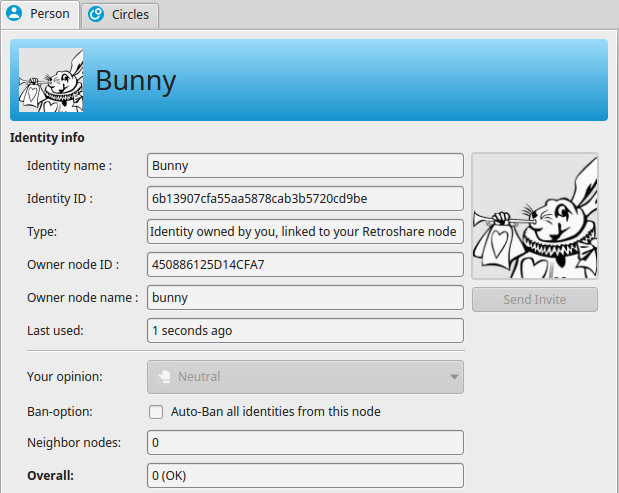Click the Neutral opinion hand icon
This screenshot has width=619, height=493.
(x=165, y=377)
